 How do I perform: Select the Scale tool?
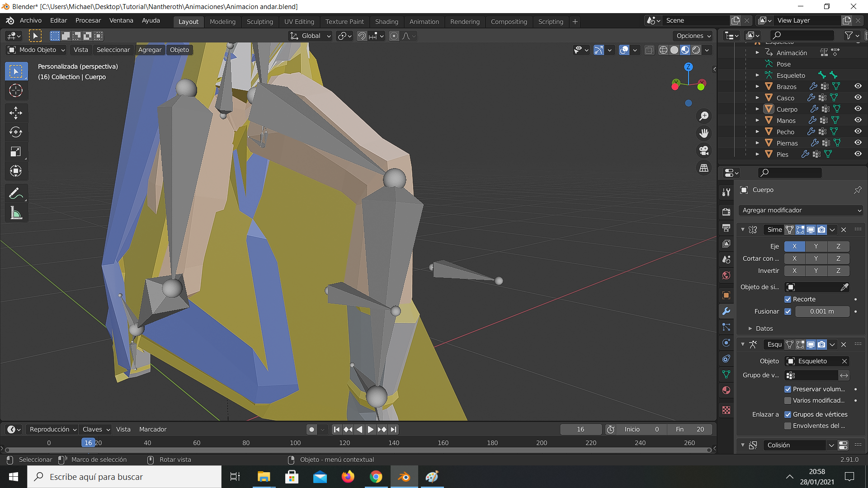16,152
